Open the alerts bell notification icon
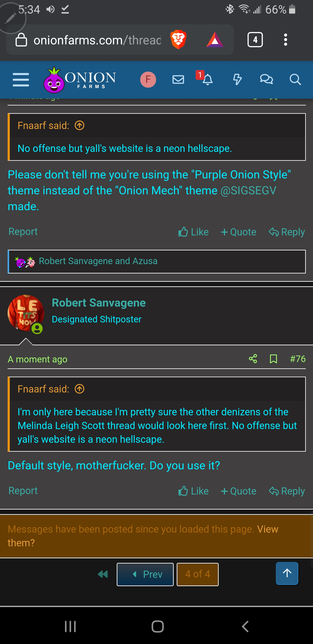This screenshot has width=313, height=644. pos(207,80)
